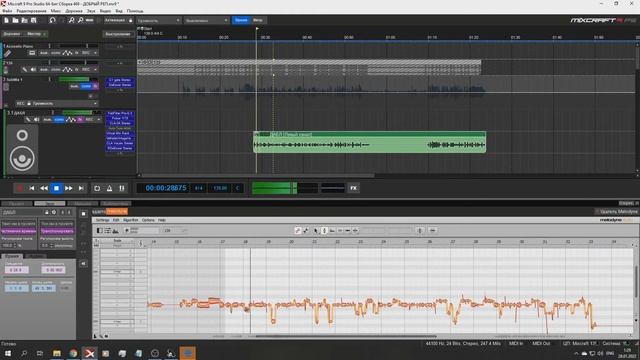This screenshot has width=640, height=360.
Task: Click the Remove Melodyne button
Action: pos(616,211)
